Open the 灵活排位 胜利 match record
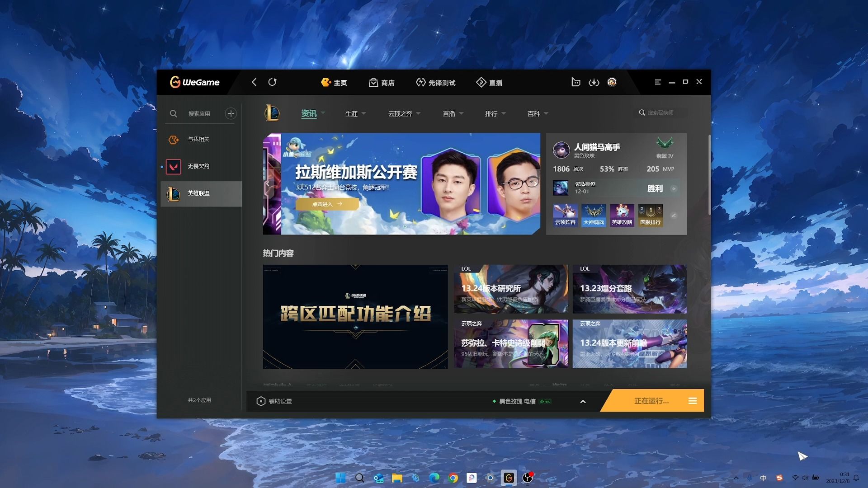Screen dimensions: 868x488 click(616, 188)
